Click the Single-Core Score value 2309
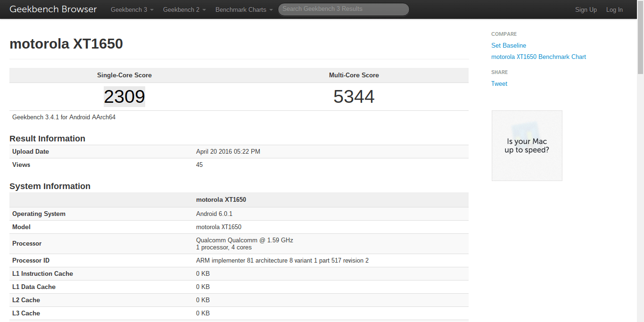 coord(124,97)
